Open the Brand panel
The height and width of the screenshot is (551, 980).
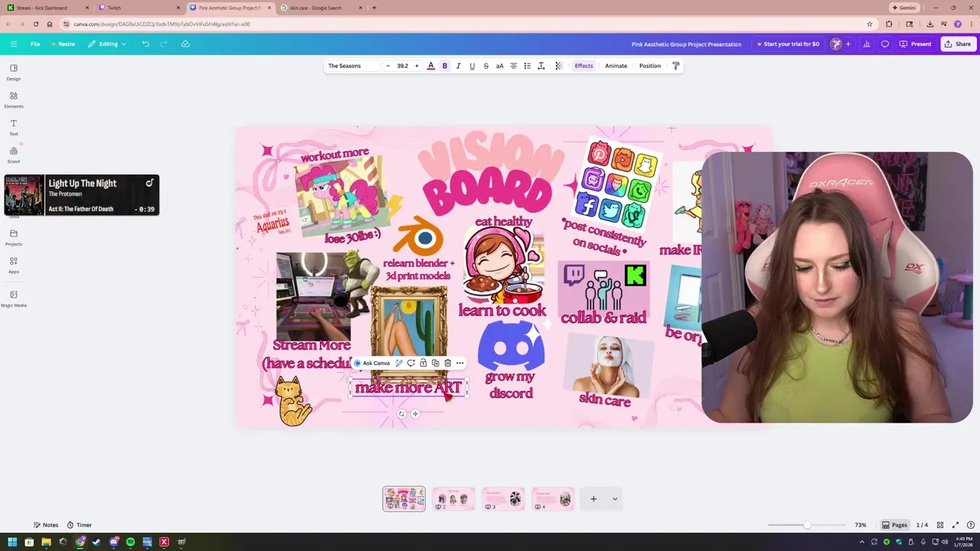[14, 155]
